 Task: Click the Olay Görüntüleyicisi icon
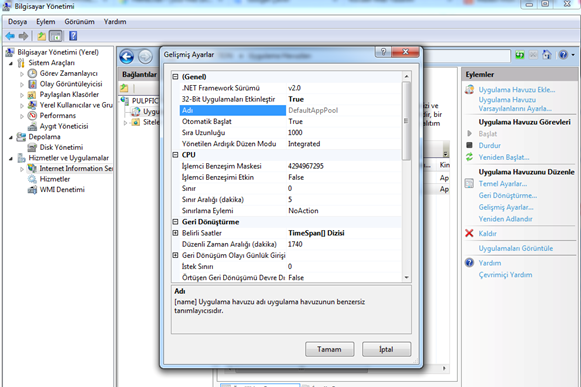point(33,84)
